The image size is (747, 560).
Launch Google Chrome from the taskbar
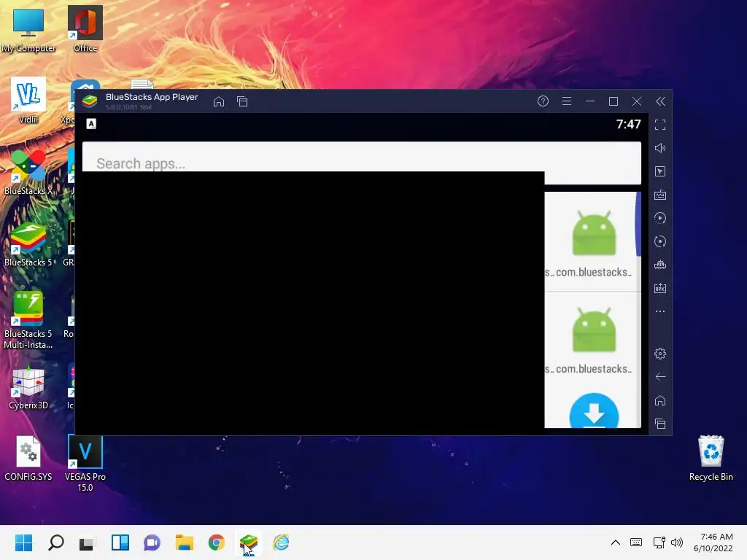click(x=216, y=542)
